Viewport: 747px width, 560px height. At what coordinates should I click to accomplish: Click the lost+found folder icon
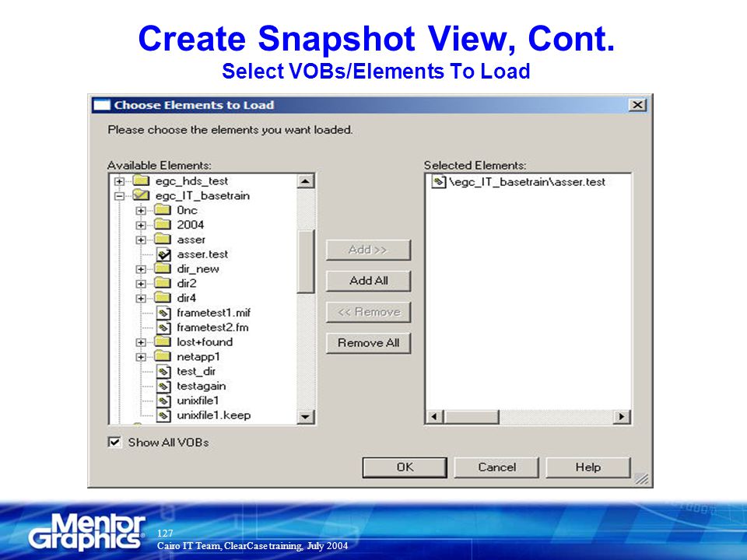click(x=163, y=341)
